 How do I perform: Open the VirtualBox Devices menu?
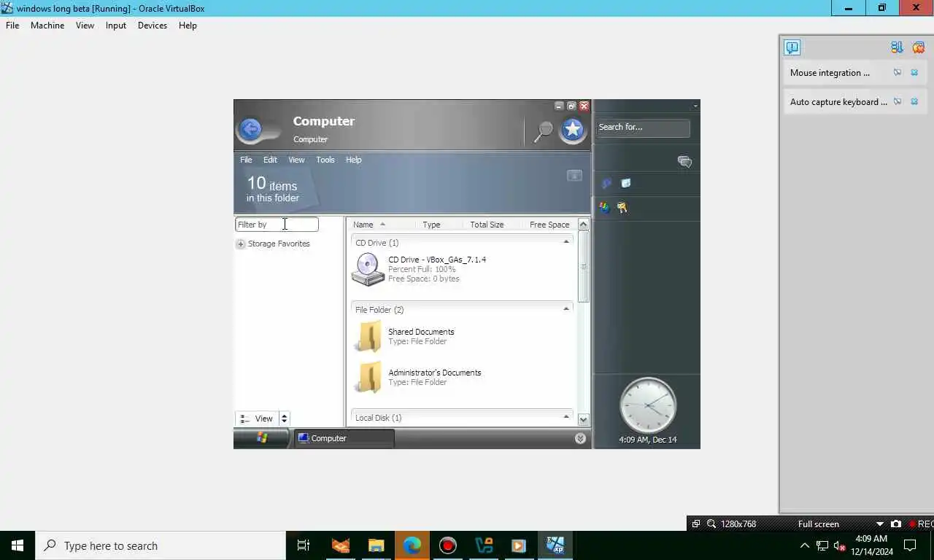[153, 25]
